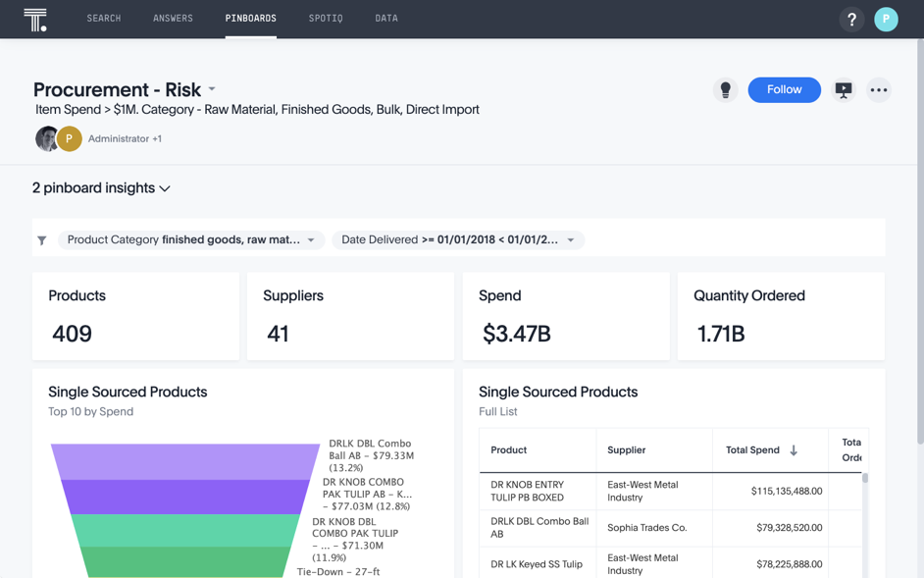This screenshot has width=924, height=578.
Task: Go to the Answers tab
Action: click(174, 19)
